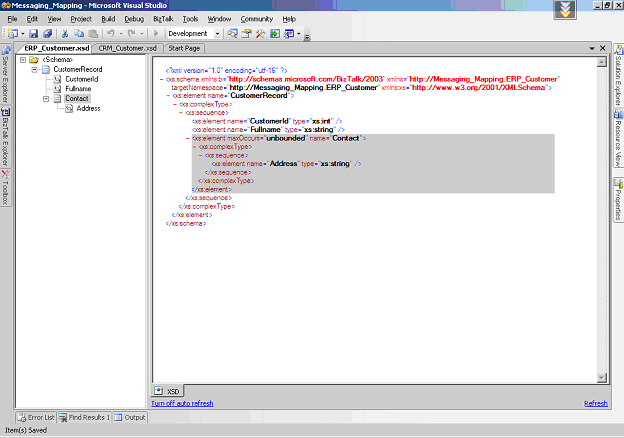The height and width of the screenshot is (438, 624).
Task: Switch to the CRM_Customer.xsd tab
Action: [x=127, y=48]
